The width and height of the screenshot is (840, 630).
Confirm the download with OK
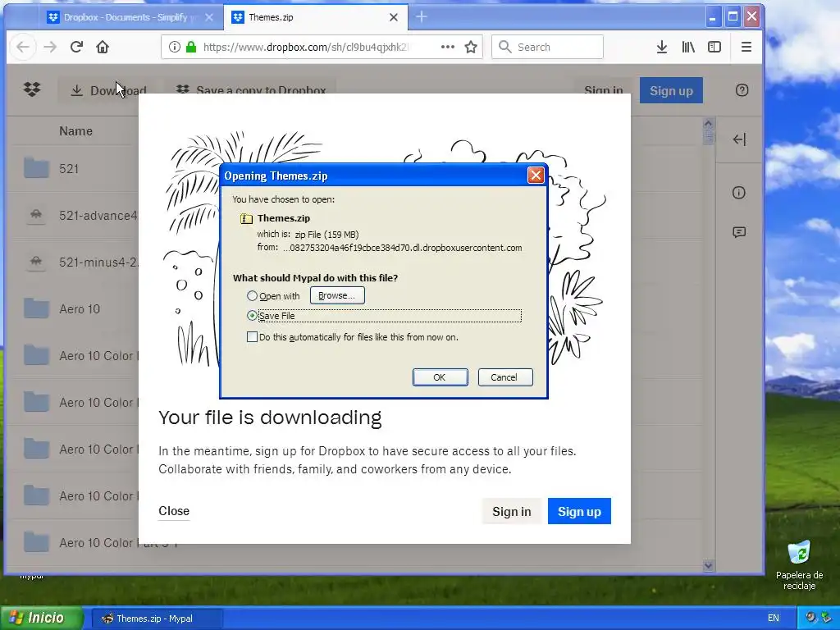440,377
